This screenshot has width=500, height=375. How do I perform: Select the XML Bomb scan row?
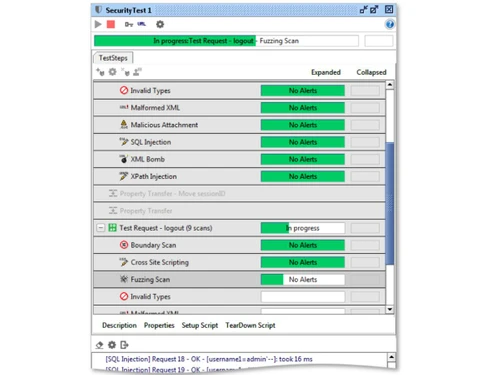point(239,159)
